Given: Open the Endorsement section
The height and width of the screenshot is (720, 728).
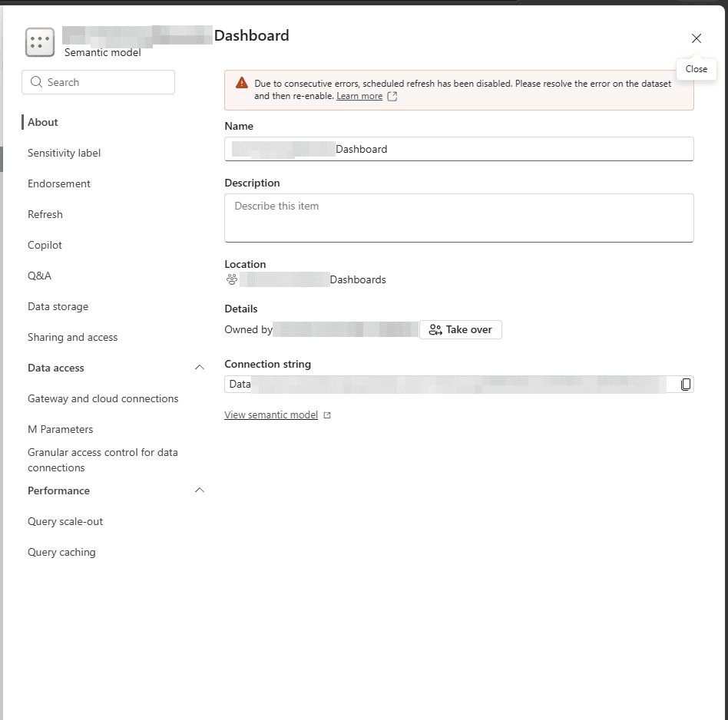Looking at the screenshot, I should [x=59, y=183].
